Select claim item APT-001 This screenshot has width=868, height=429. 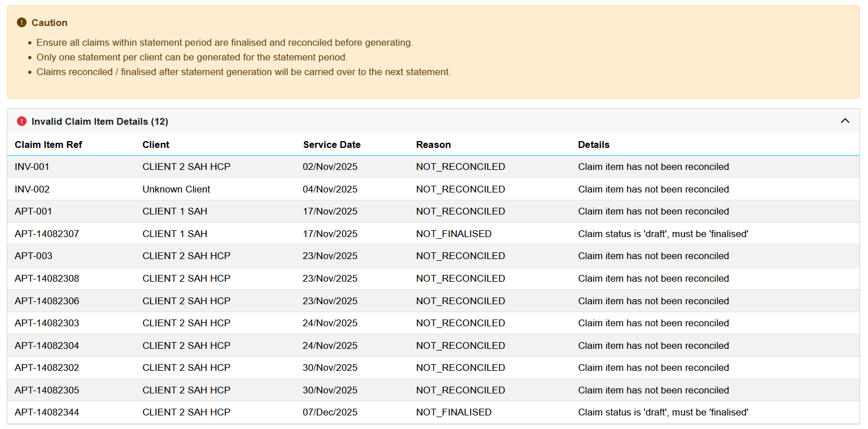33,211
